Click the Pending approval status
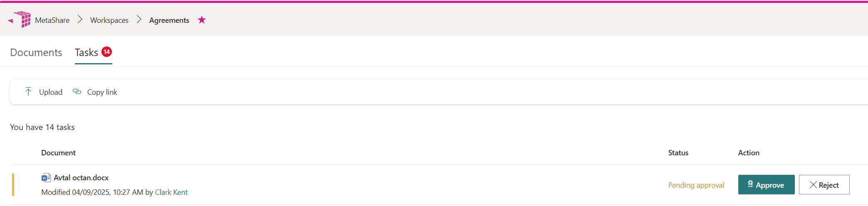The image size is (868, 206). click(x=696, y=185)
